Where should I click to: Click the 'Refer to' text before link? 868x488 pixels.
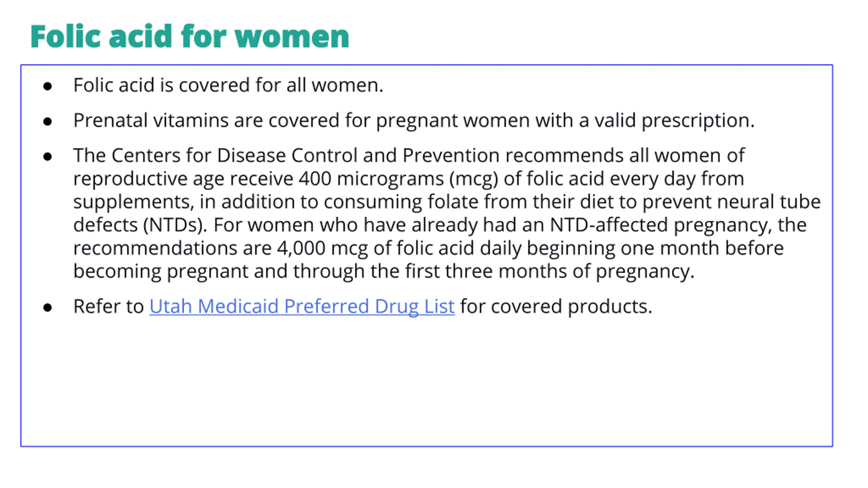(108, 306)
